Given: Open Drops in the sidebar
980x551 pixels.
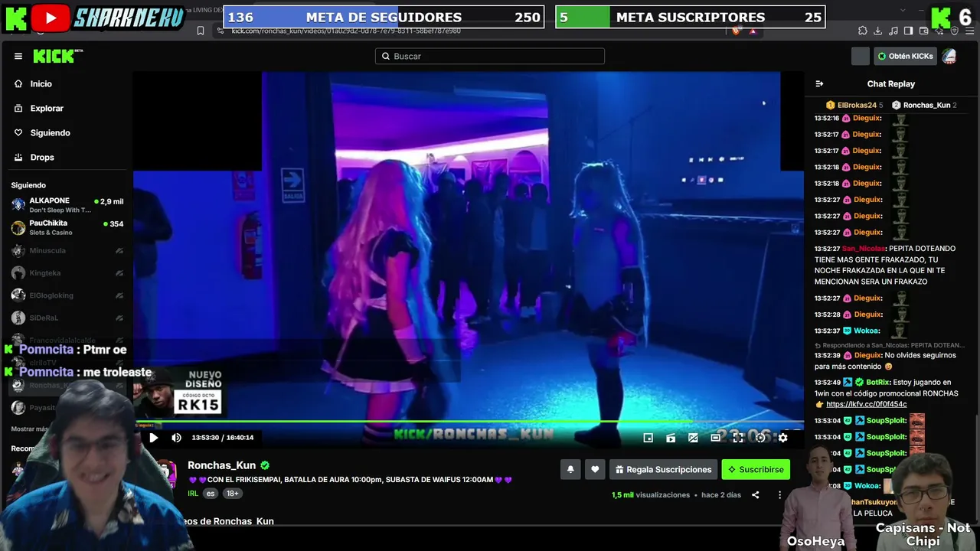Looking at the screenshot, I should [x=42, y=157].
